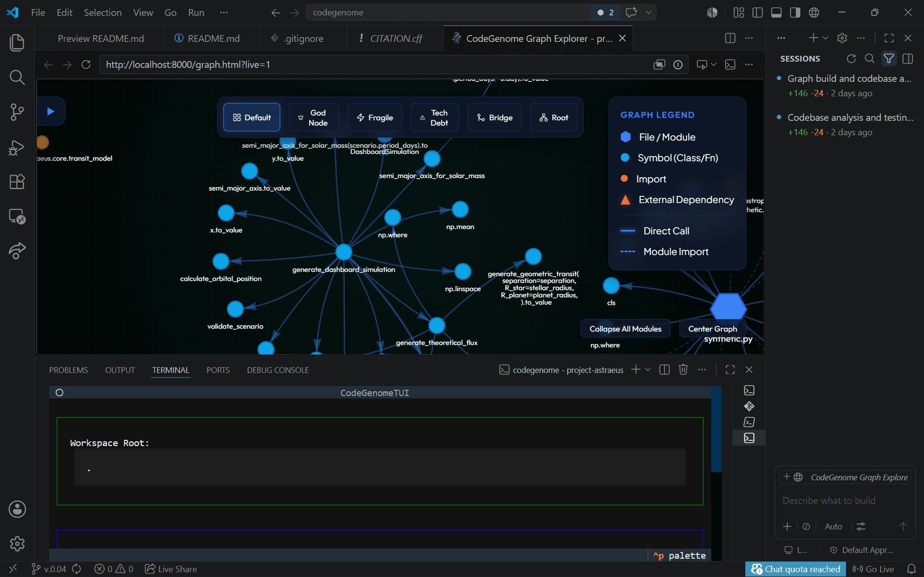Click Go Live in status bar
924x577 pixels.
[873, 569]
